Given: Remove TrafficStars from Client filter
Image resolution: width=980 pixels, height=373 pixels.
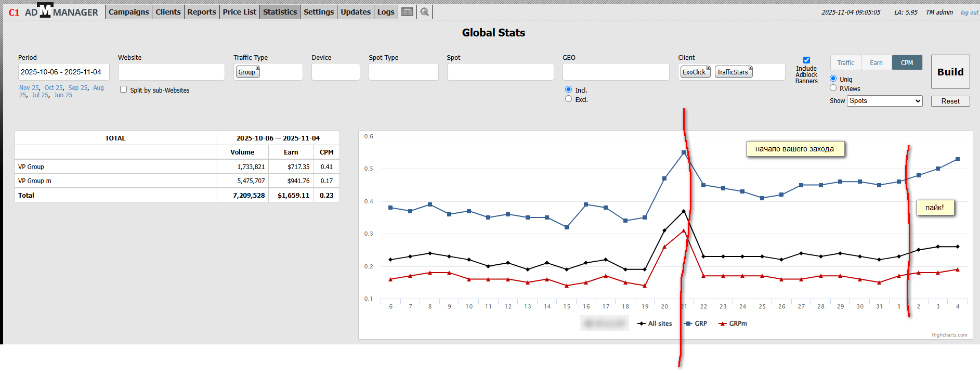Looking at the screenshot, I should (750, 68).
